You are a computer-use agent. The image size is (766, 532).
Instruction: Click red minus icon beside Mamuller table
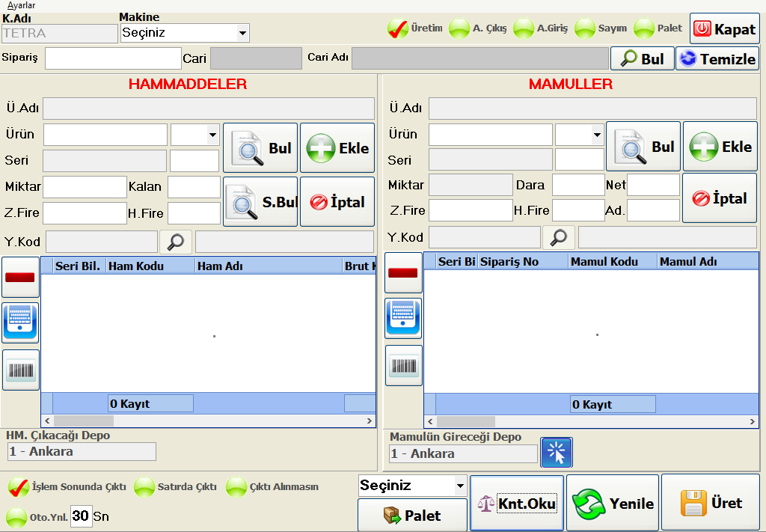[404, 273]
